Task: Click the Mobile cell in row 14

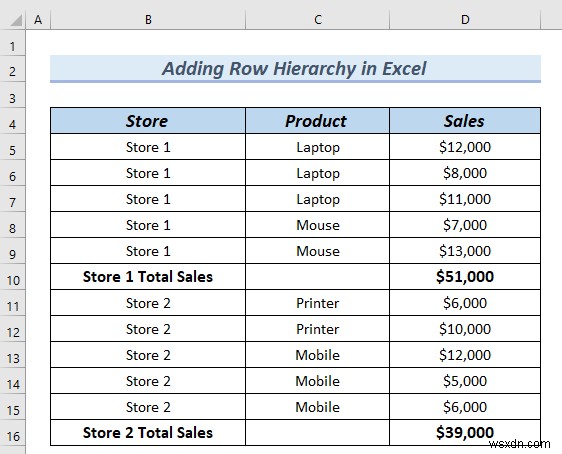Action: click(x=318, y=381)
